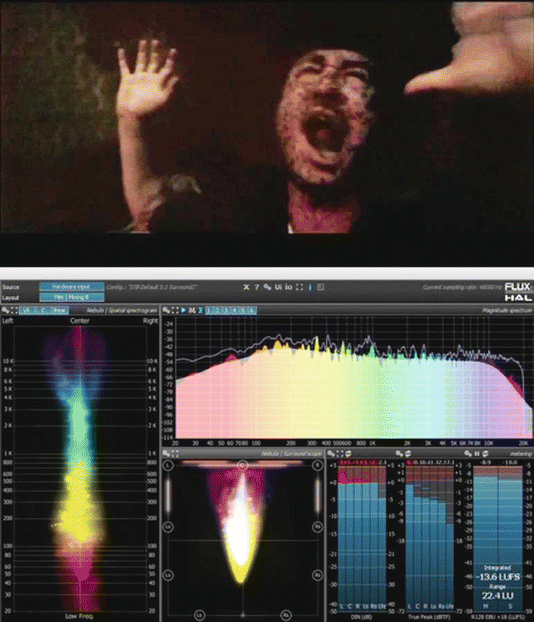Select the Rear mode tab in Nebula panel

[60, 310]
